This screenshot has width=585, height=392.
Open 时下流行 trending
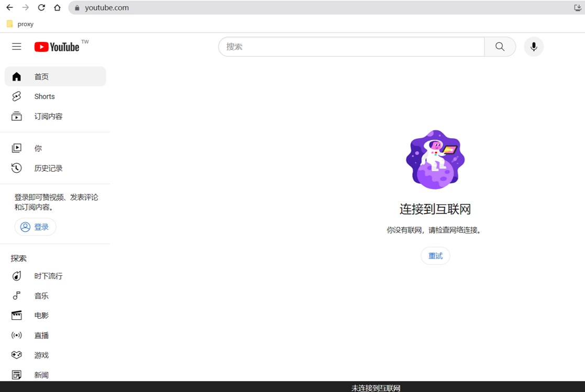[x=55, y=276]
